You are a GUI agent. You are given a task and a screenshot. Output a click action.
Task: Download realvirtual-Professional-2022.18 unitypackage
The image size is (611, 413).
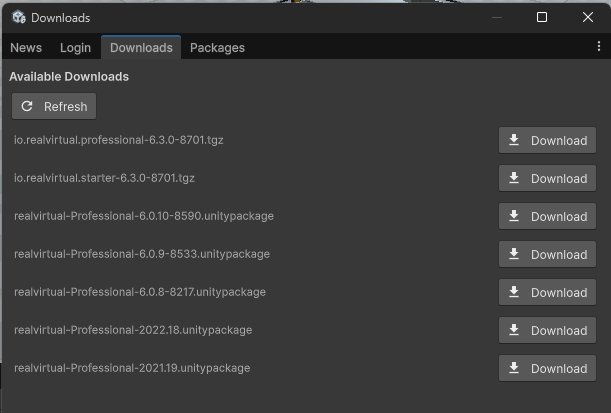click(547, 330)
